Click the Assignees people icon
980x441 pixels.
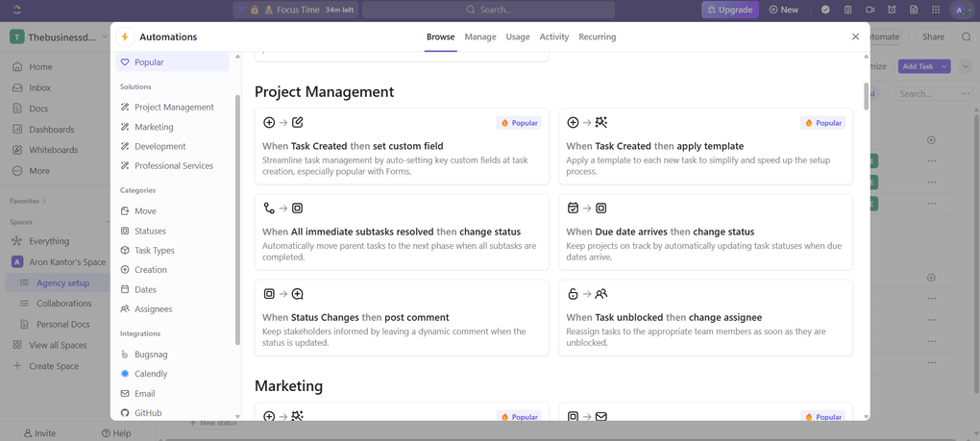[124, 308]
